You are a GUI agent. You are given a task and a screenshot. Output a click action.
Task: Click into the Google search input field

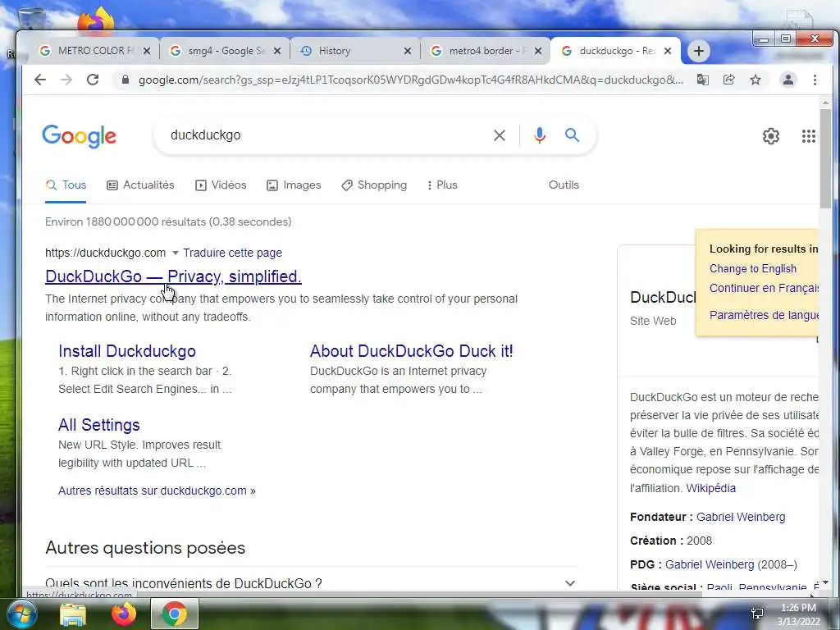(326, 135)
